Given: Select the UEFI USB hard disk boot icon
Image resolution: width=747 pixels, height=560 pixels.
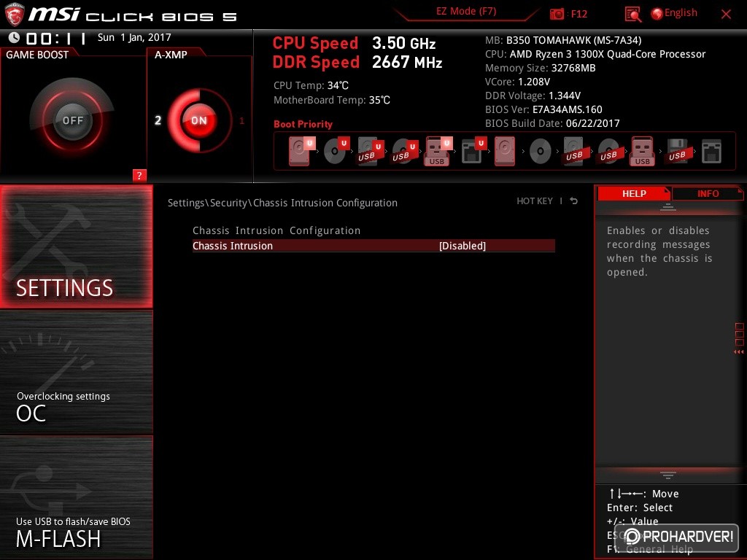Looking at the screenshot, I should coord(371,152).
